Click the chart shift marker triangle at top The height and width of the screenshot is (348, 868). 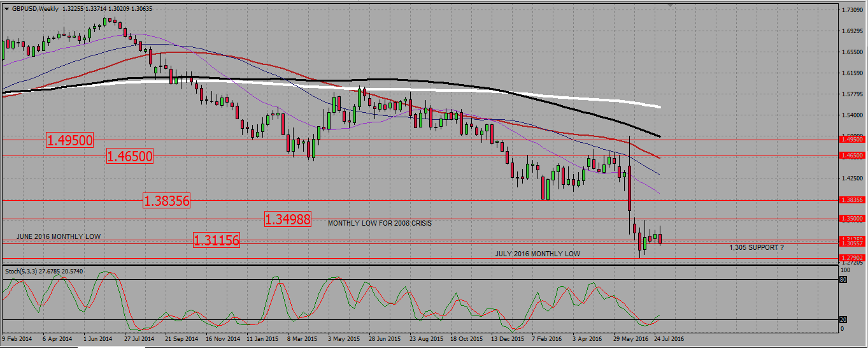670,6
